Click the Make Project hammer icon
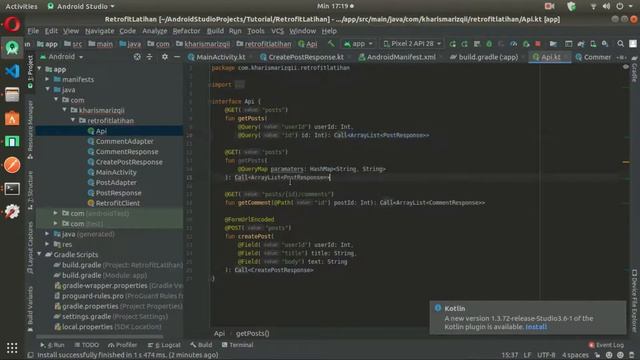This screenshot has height=360, width=640. tap(331, 44)
